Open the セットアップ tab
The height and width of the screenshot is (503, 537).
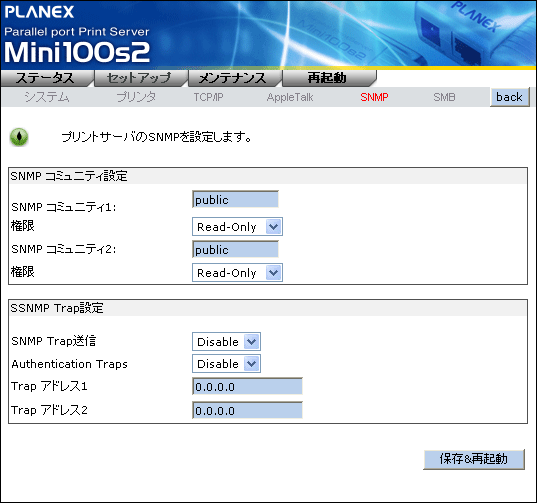point(139,78)
